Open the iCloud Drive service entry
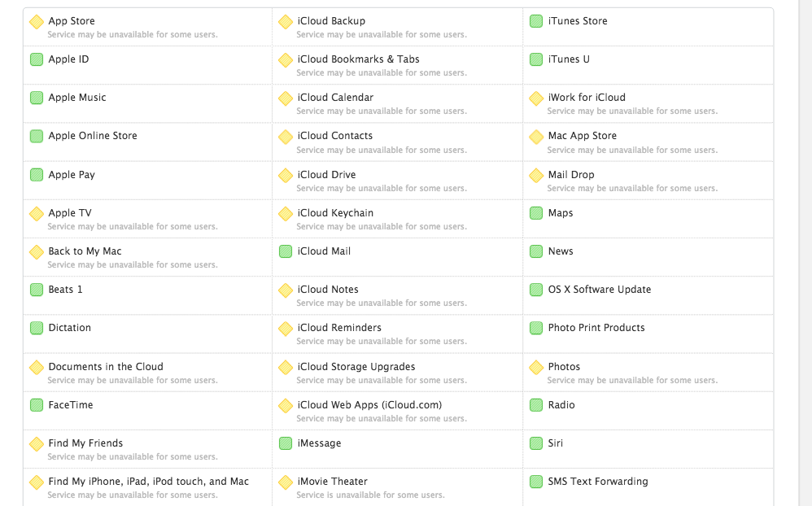 pos(326,175)
